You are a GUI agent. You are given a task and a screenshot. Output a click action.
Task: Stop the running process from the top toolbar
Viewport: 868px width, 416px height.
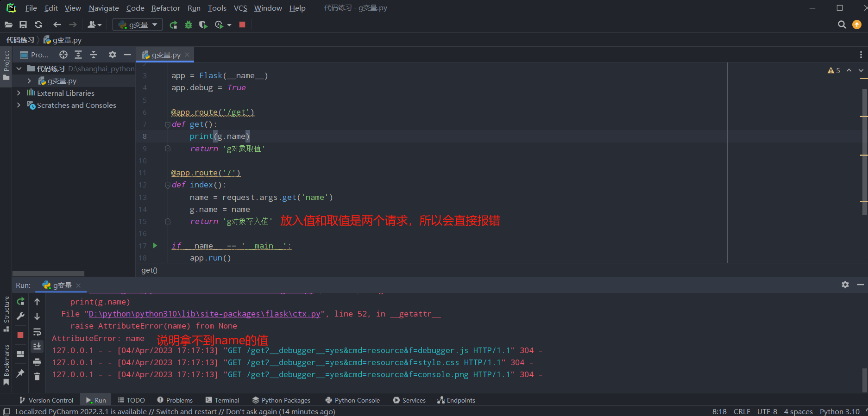[242, 25]
